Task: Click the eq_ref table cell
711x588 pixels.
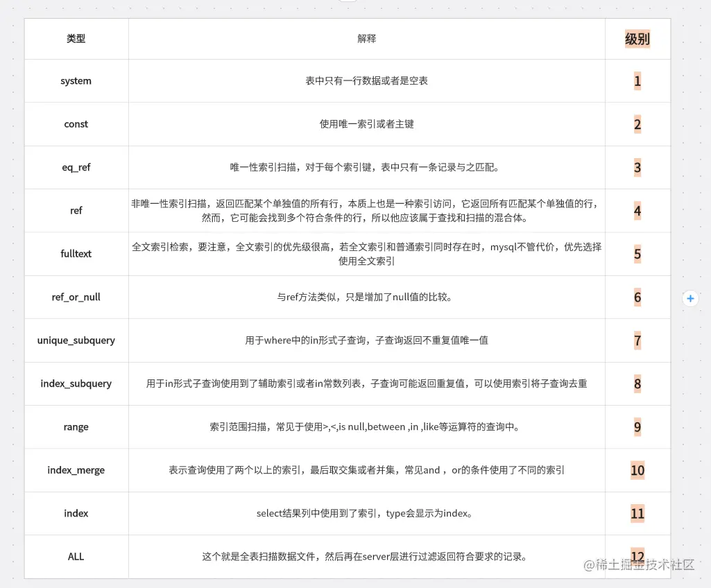Action: (76, 167)
